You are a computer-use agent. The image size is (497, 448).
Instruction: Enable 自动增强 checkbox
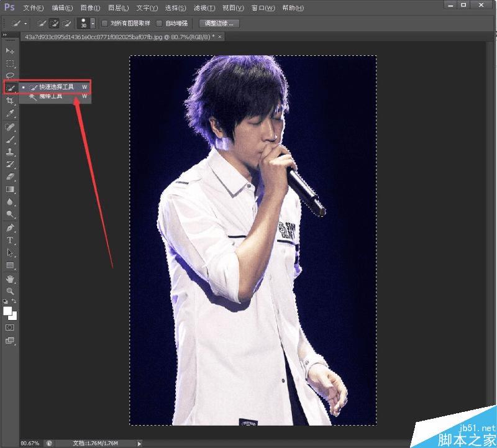click(159, 23)
